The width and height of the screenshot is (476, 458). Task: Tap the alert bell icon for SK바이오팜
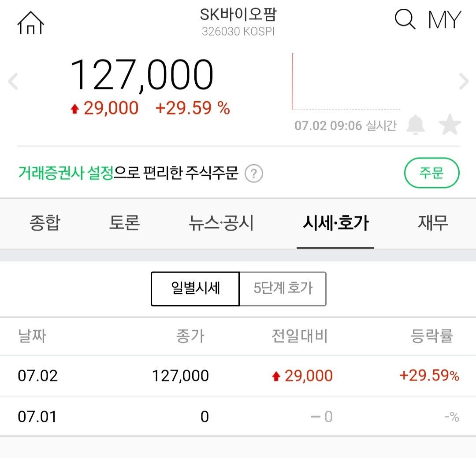click(416, 125)
